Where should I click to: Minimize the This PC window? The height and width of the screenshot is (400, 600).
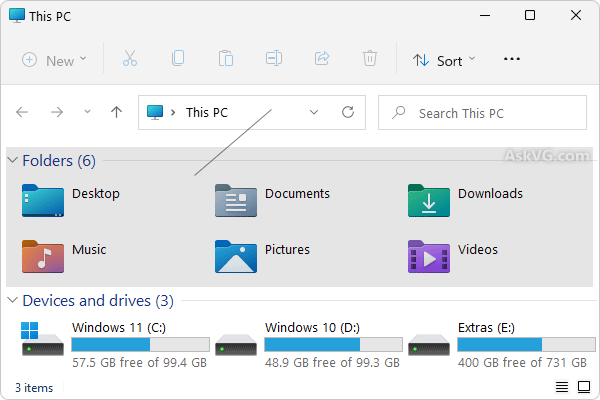pyautogui.click(x=485, y=15)
